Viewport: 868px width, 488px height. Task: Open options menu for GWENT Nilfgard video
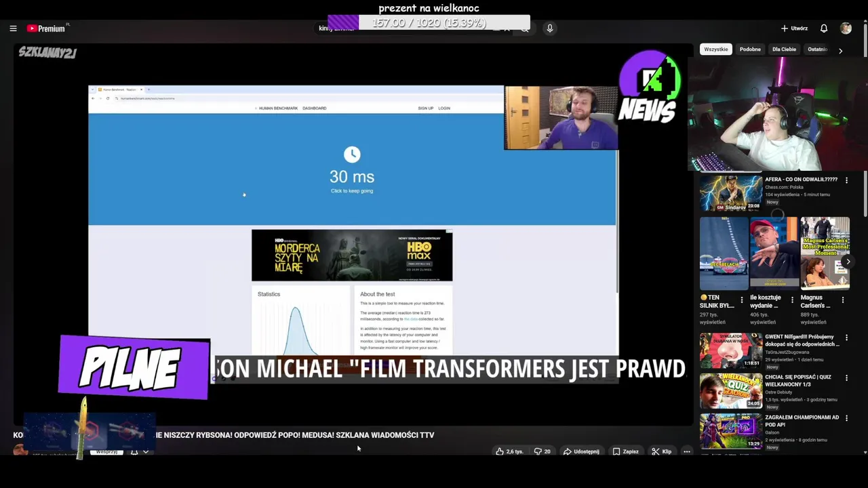pos(846,338)
